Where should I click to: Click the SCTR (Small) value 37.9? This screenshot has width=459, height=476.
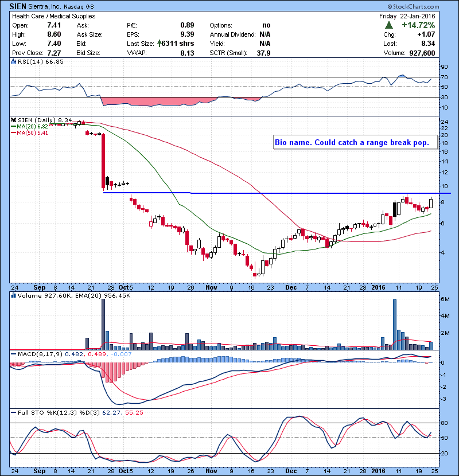click(x=264, y=53)
